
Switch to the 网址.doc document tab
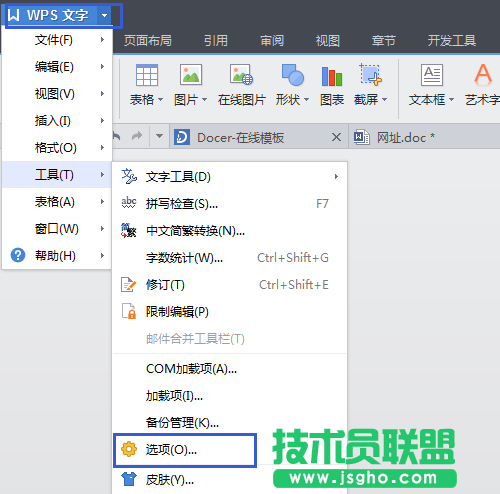point(424,137)
